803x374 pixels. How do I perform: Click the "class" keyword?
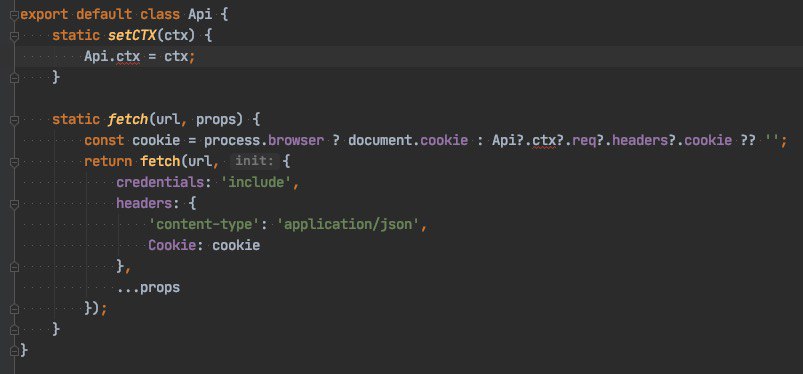pyautogui.click(x=160, y=15)
